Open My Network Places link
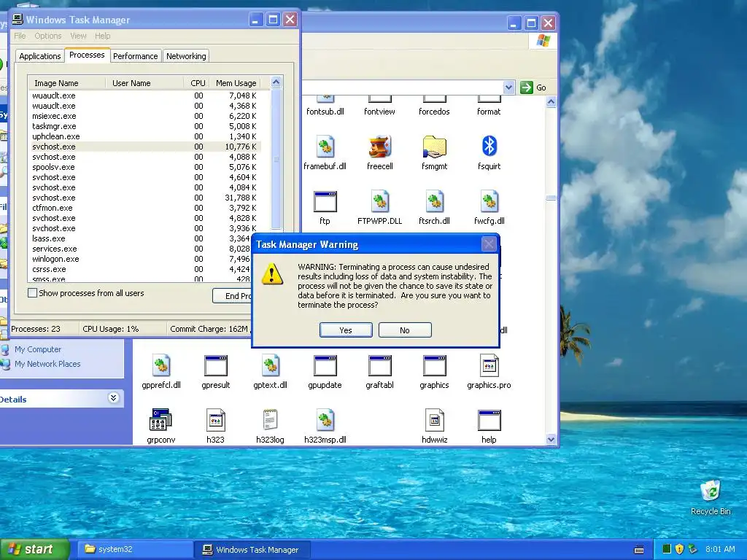The width and height of the screenshot is (747, 560). [47, 364]
